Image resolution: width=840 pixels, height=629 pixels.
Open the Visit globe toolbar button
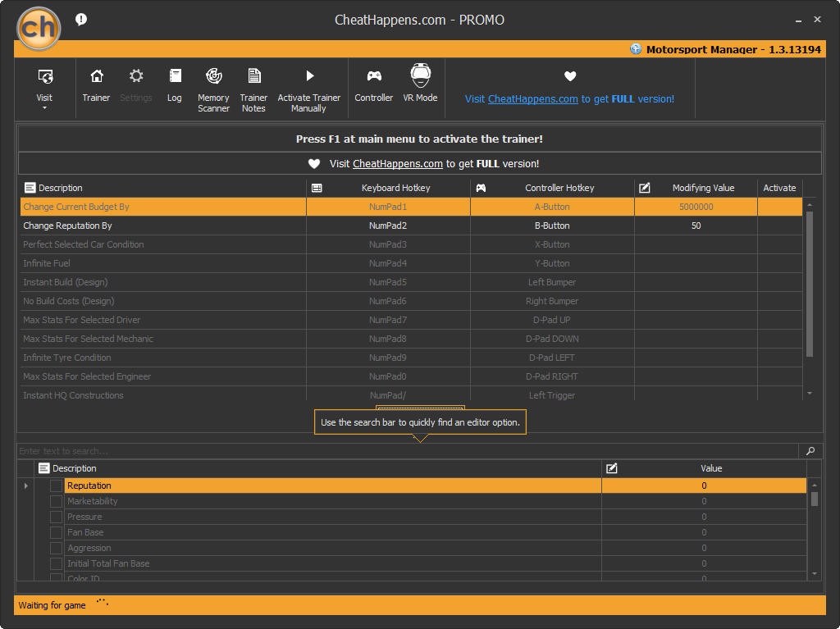click(x=45, y=76)
